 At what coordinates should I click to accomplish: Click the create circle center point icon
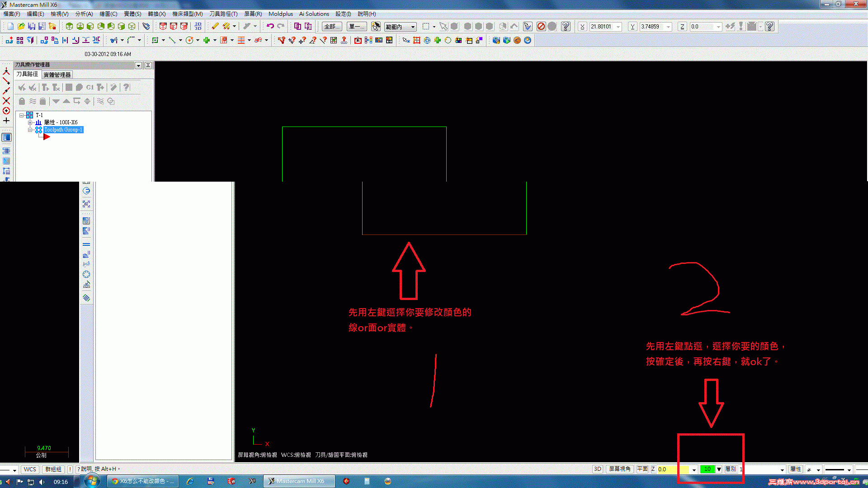coord(190,40)
